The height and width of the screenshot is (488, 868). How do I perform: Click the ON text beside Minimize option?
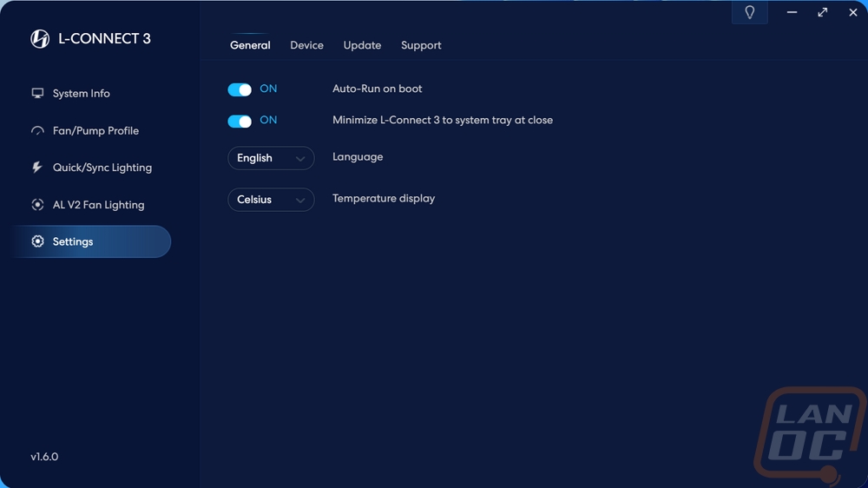click(x=268, y=120)
